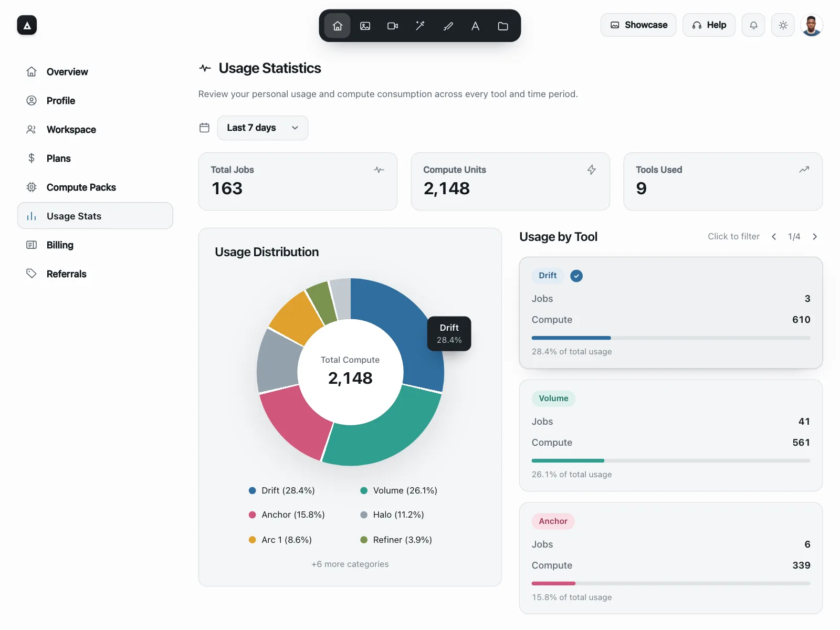The width and height of the screenshot is (840, 630).
Task: Click the Drift usage progress bar
Action: click(x=671, y=338)
